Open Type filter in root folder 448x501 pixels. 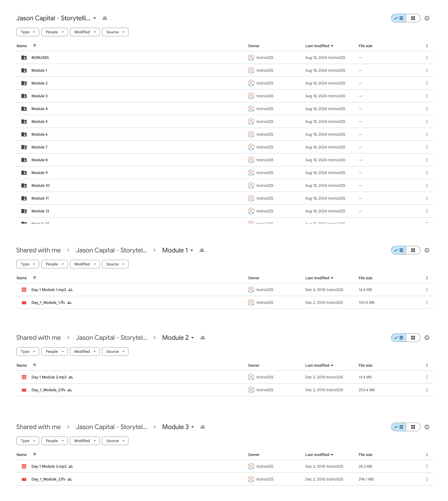(28, 32)
